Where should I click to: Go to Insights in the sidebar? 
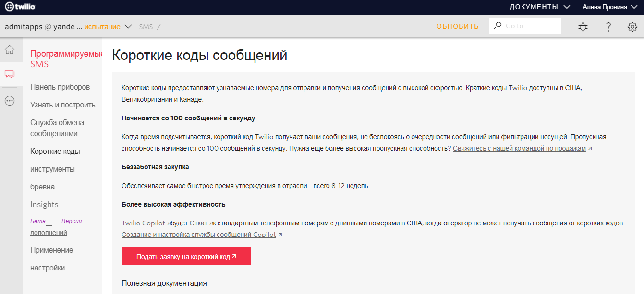[x=44, y=204]
